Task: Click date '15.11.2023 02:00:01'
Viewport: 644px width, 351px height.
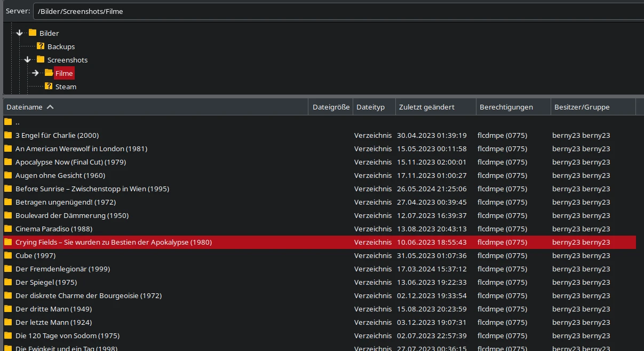Action: [x=432, y=162]
